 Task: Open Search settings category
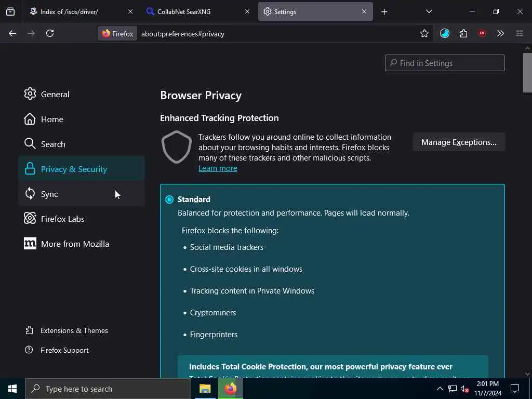click(82, 144)
